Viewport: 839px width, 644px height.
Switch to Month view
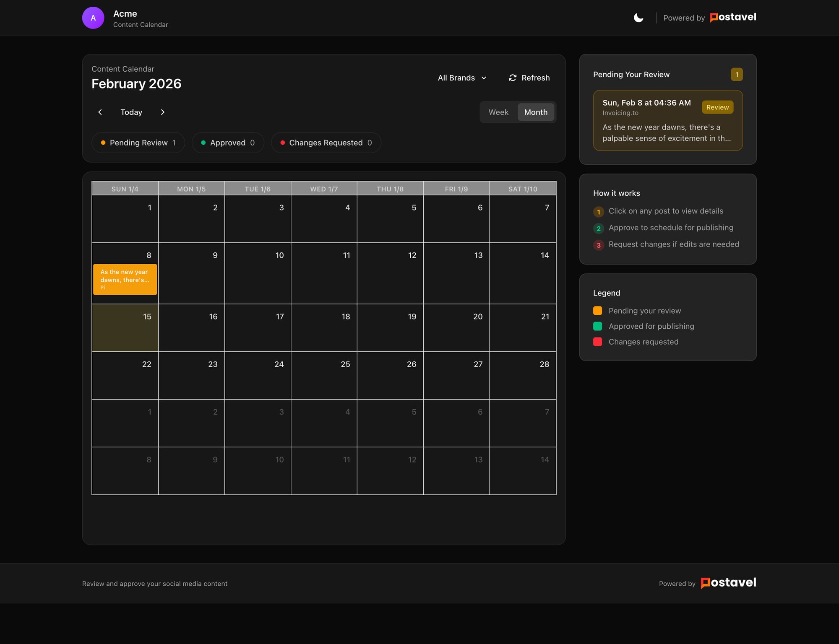click(536, 112)
